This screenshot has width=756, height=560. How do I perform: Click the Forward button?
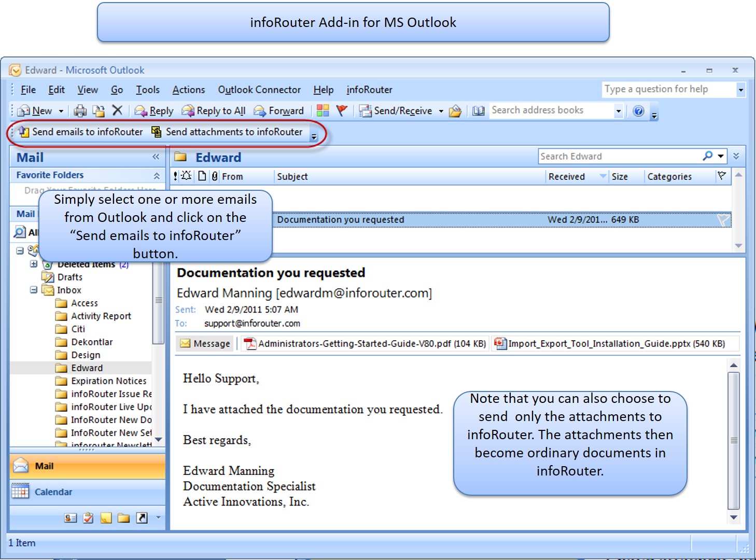[278, 110]
